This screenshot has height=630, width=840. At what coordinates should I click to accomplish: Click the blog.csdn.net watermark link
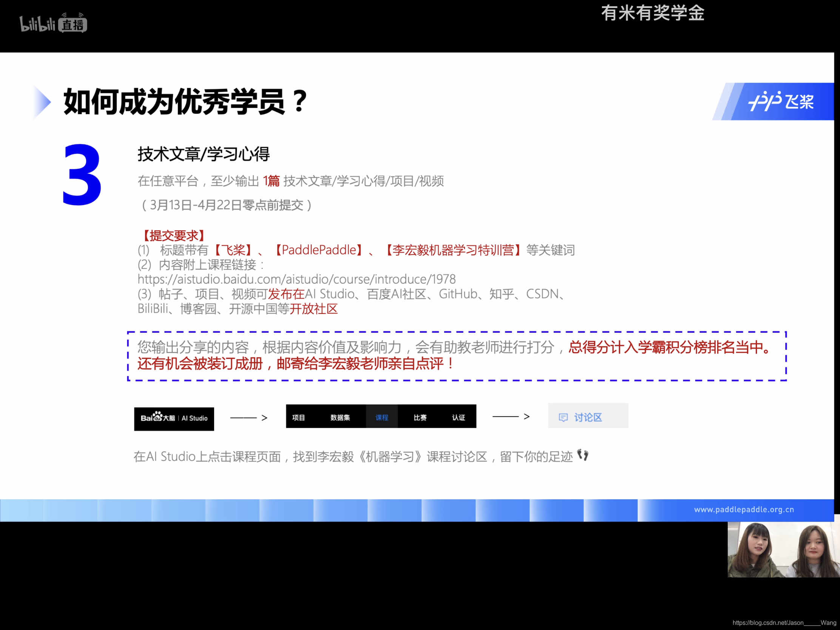pyautogui.click(x=784, y=623)
